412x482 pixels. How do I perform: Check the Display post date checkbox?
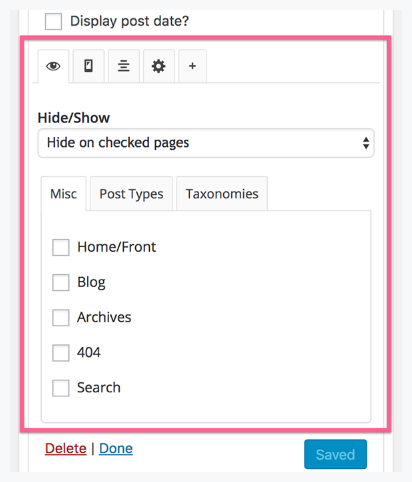(53, 22)
